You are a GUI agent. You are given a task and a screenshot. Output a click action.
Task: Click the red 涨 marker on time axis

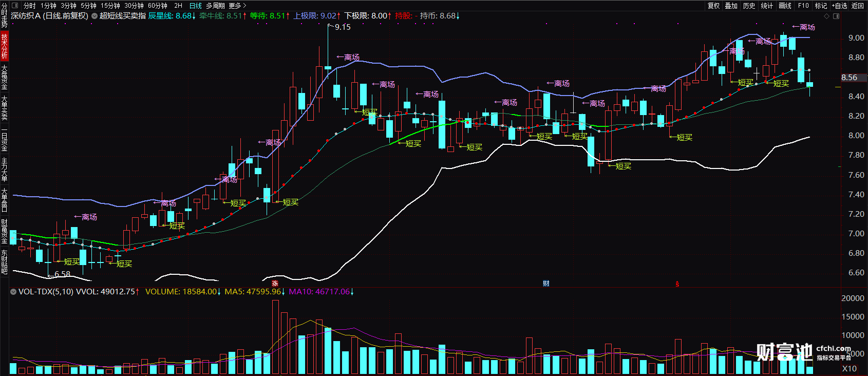coord(275,284)
